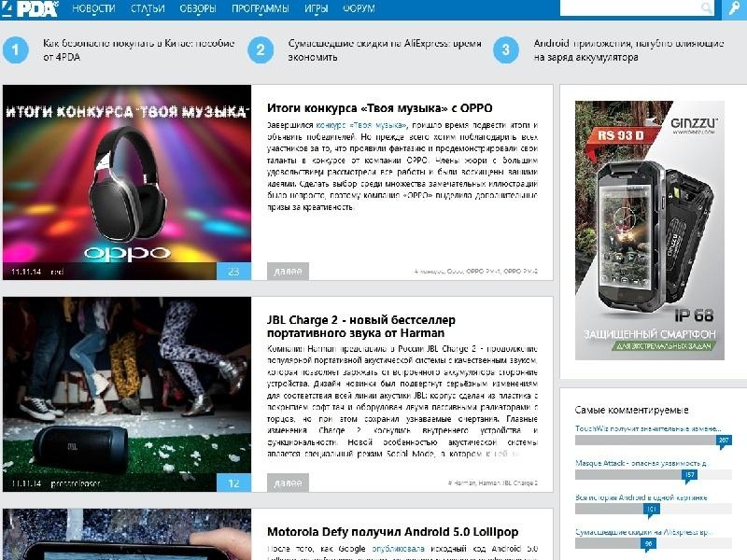Click the 4PDA site logo
Viewport: 747px width, 560px height.
(30, 8)
